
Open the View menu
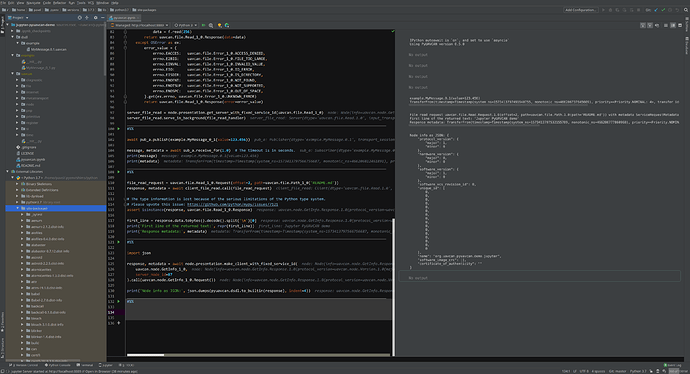pyautogui.click(x=21, y=3)
